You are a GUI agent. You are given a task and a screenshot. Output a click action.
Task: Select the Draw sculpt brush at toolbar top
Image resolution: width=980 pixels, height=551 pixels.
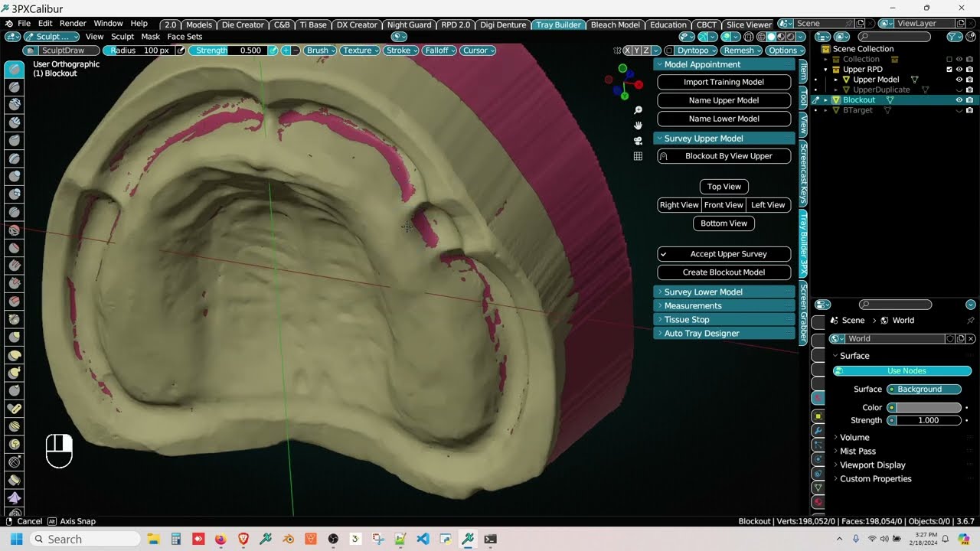click(14, 70)
